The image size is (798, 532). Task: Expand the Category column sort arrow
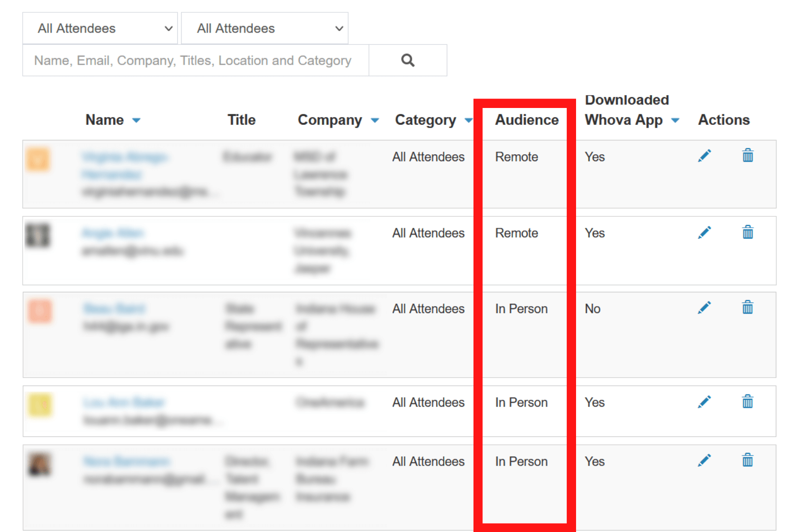coord(468,120)
